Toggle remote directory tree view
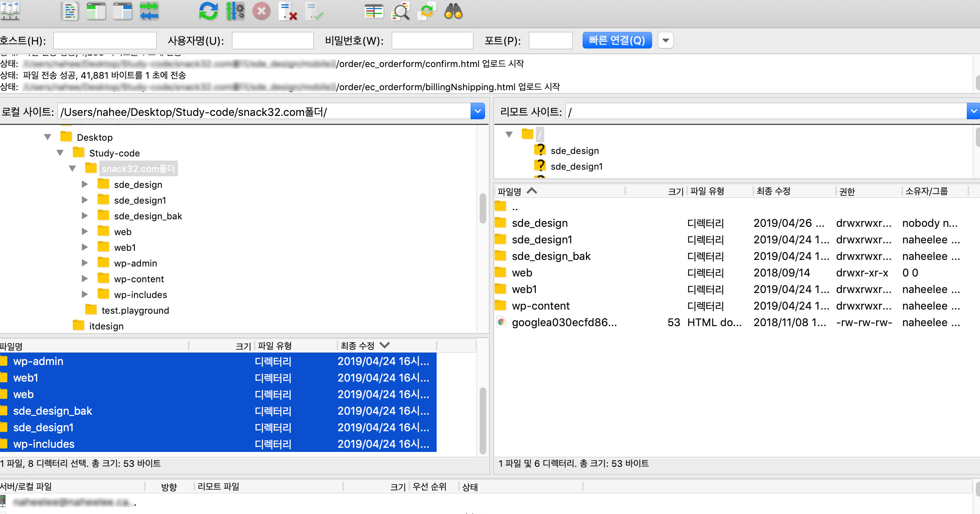Viewport: 980px width, 514px height. click(123, 11)
